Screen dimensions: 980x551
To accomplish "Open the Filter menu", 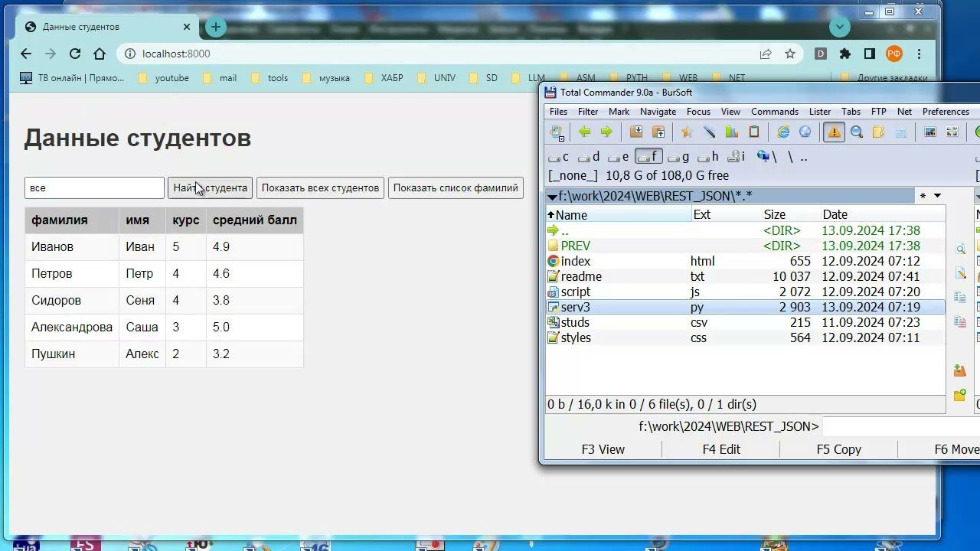I will click(x=588, y=112).
